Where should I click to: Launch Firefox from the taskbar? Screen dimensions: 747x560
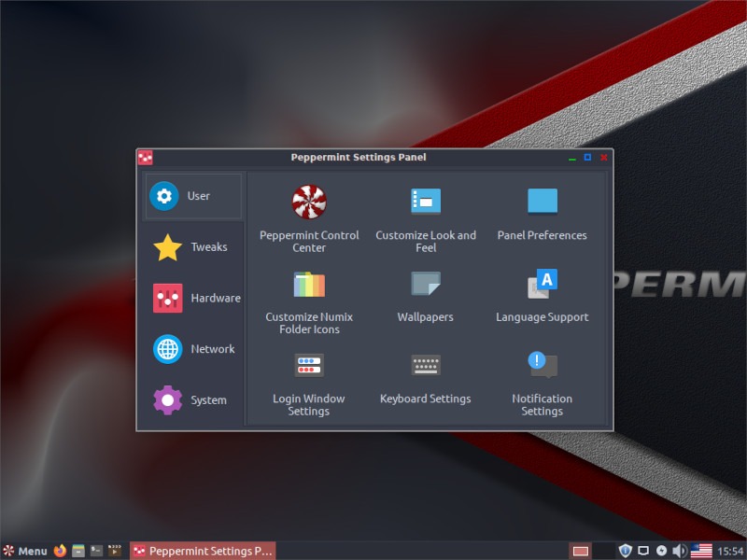[59, 551]
